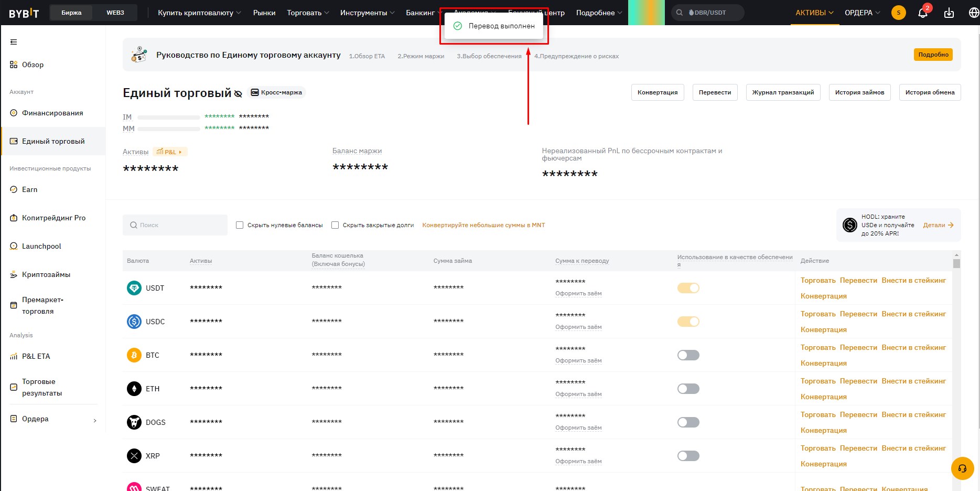
Task: Click Конвертируйте небольшие суммы в MNT link
Action: click(483, 225)
